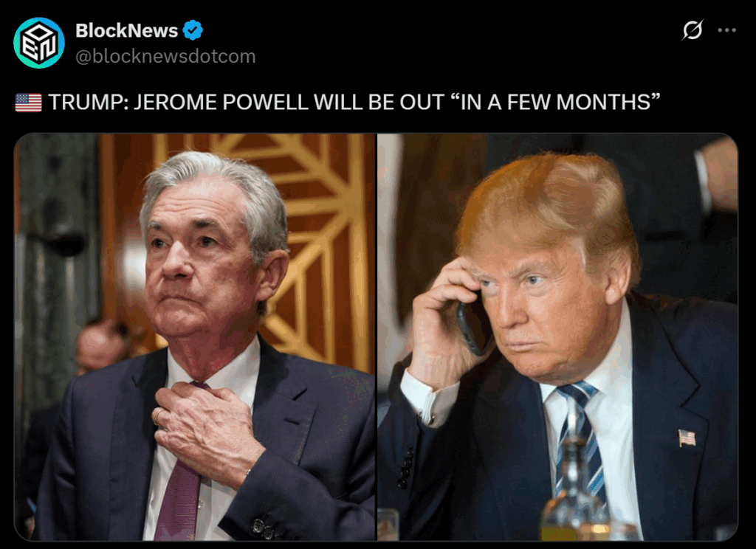Click "JEROME POWELL" in the headline text
Image resolution: width=756 pixels, height=549 pixels.
click(x=221, y=103)
